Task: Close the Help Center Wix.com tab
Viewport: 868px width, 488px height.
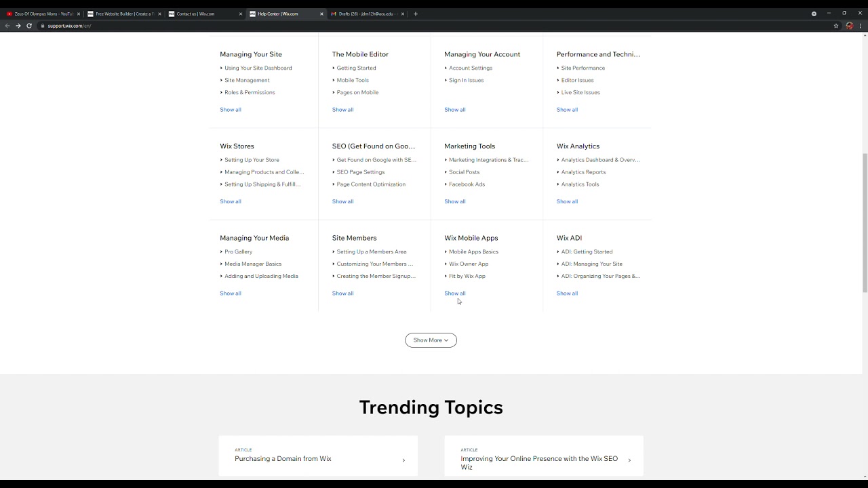Action: click(321, 14)
